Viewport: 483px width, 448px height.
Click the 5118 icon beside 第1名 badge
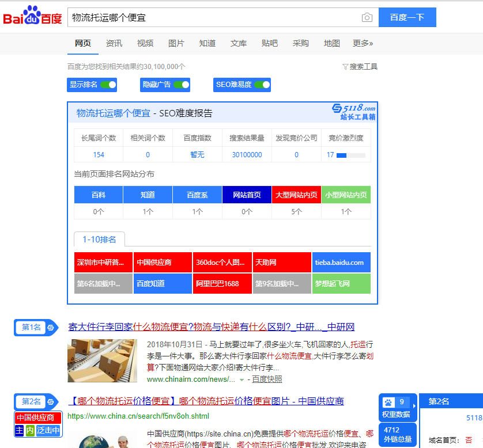[x=51, y=328]
